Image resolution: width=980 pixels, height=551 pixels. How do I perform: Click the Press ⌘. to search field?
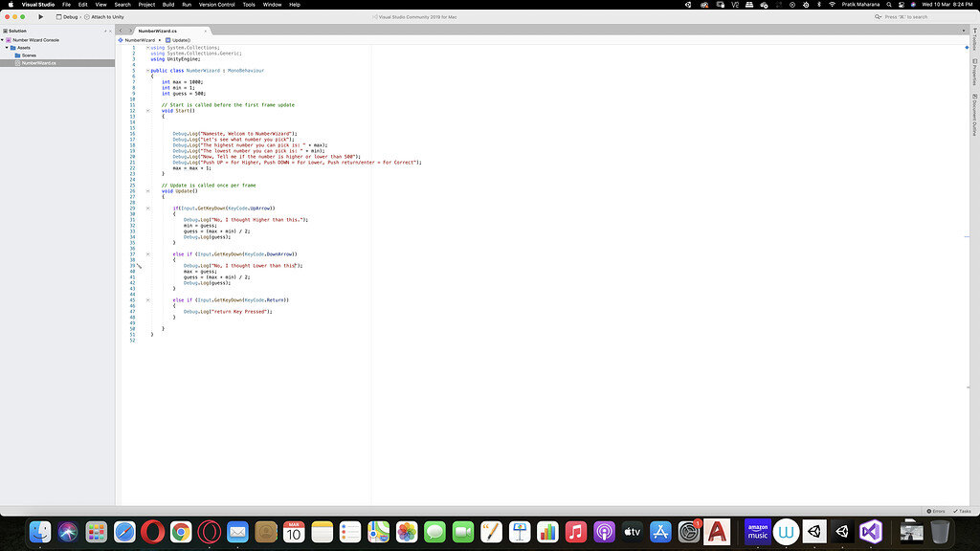coord(904,16)
